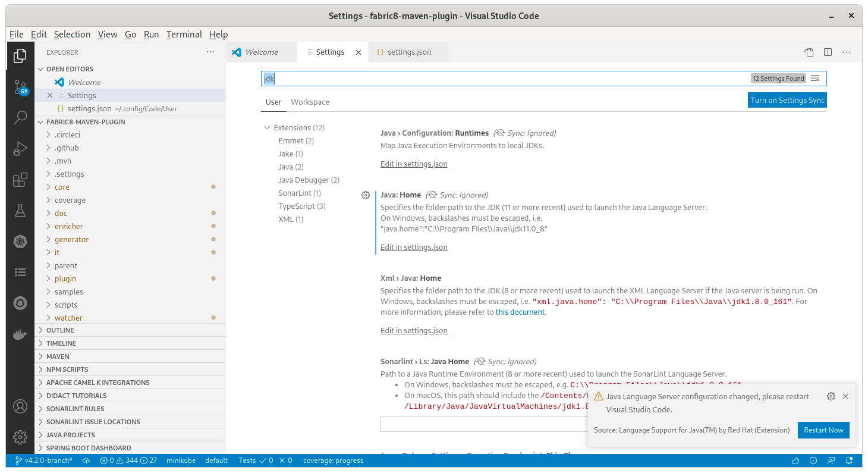The width and height of the screenshot is (868, 473).
Task: Open the Testing flask view
Action: (20, 210)
